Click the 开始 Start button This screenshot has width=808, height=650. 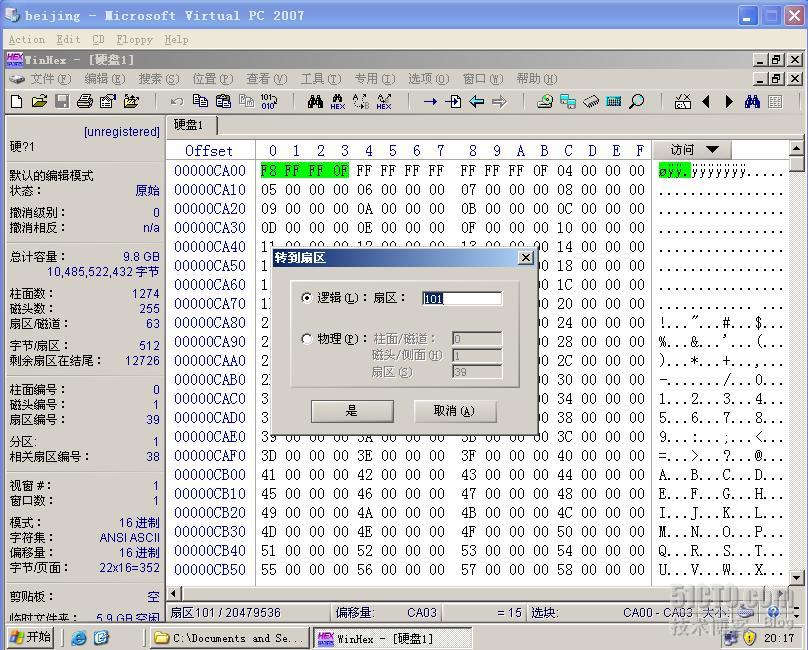tap(31, 638)
